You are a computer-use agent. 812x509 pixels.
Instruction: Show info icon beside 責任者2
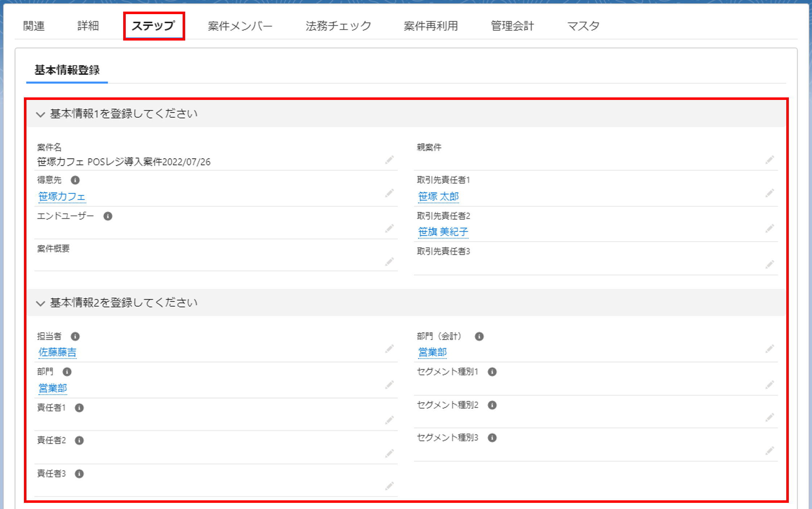coord(79,441)
